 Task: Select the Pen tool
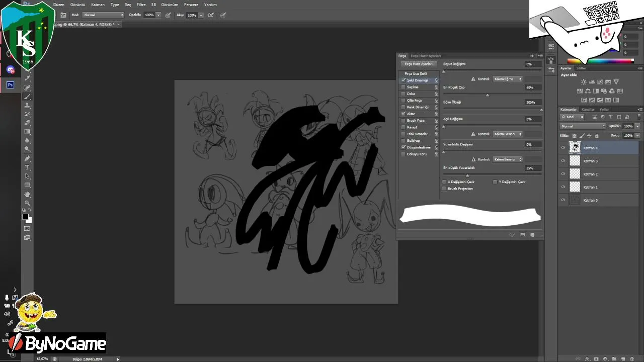[x=27, y=158]
